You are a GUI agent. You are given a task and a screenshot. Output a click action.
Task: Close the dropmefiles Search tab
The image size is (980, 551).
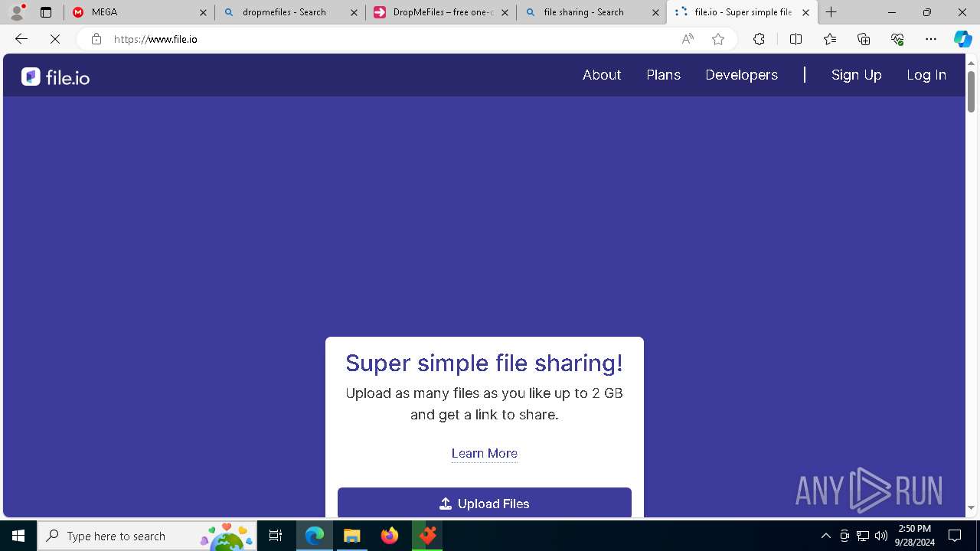point(354,12)
